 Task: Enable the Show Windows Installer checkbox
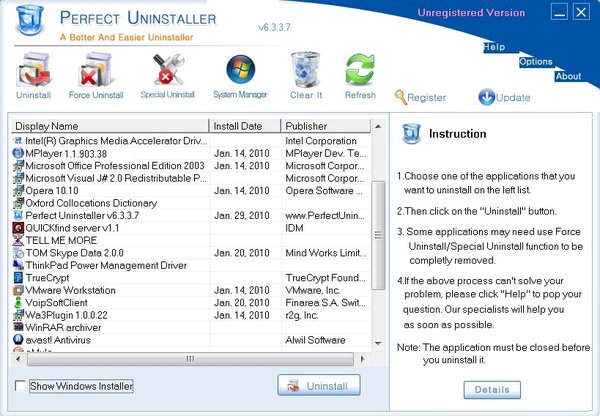pos(20,385)
